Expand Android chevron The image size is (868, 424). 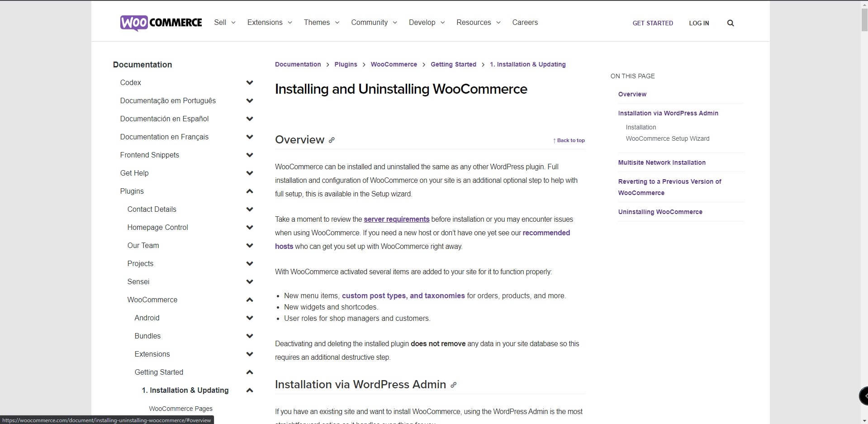pos(250,318)
